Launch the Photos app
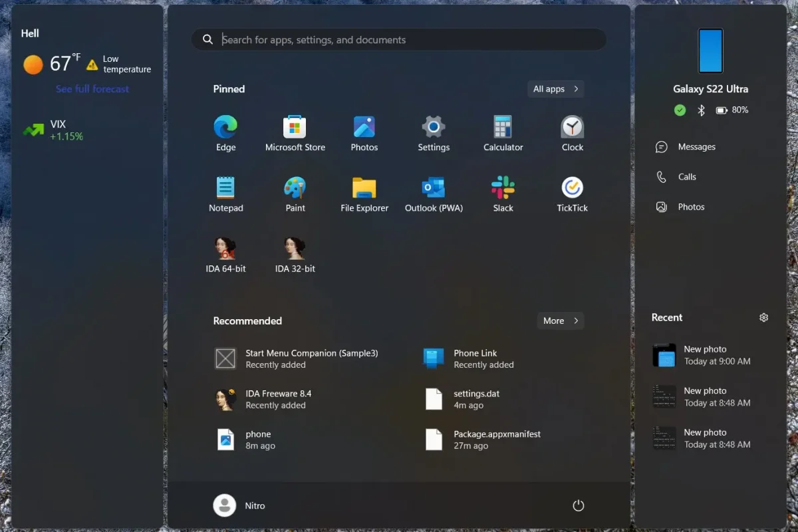This screenshot has height=532, width=798. [x=364, y=131]
